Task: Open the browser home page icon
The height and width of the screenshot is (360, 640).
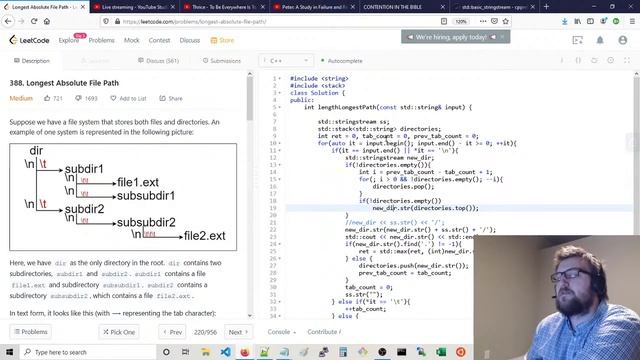Action: pyautogui.click(x=47, y=21)
